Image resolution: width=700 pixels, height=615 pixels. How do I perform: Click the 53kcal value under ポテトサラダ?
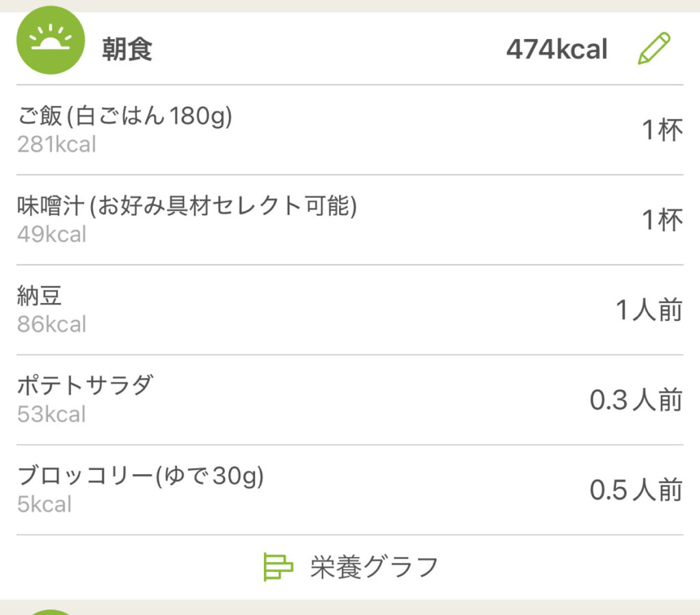pyautogui.click(x=51, y=415)
